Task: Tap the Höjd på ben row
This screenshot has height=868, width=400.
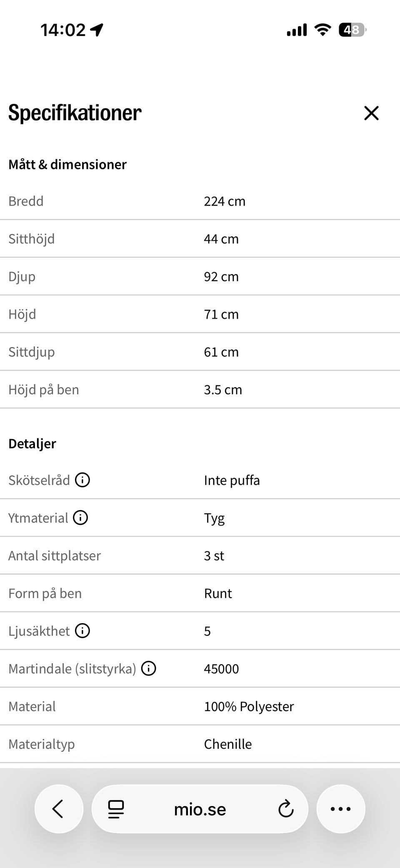Action: tap(200, 390)
